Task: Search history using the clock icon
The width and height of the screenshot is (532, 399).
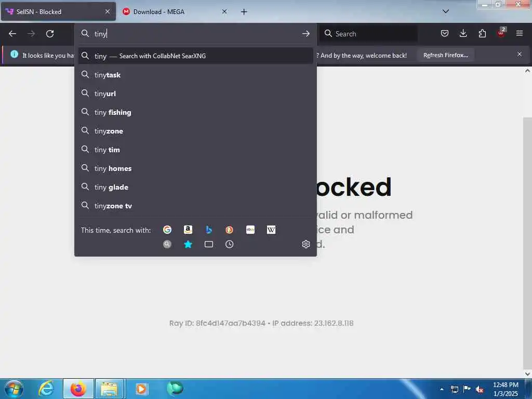Action: (x=229, y=244)
